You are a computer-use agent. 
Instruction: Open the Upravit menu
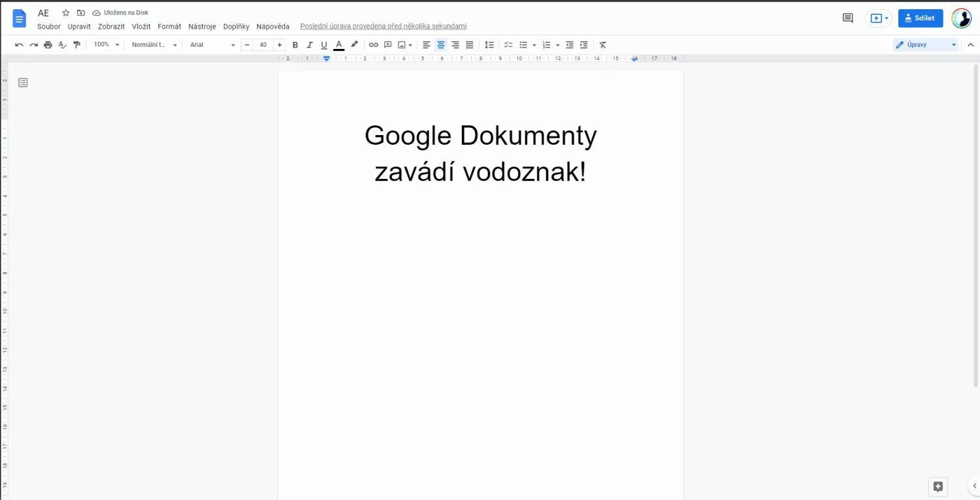pos(79,27)
